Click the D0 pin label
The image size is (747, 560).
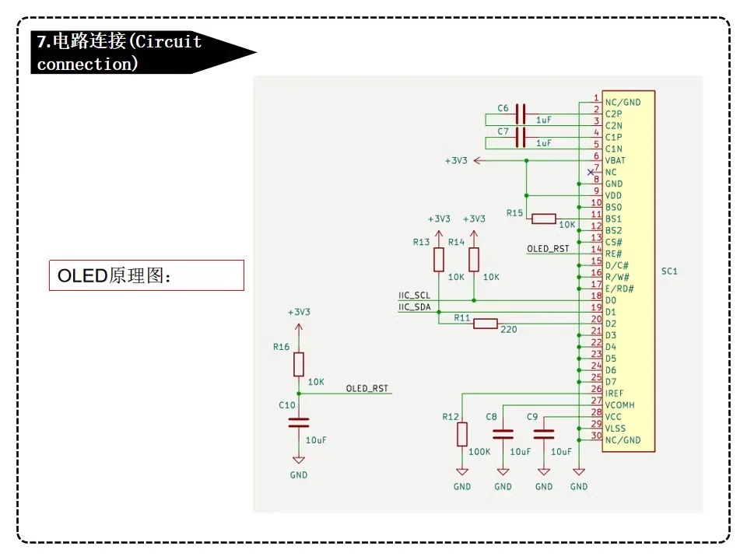tap(611, 300)
